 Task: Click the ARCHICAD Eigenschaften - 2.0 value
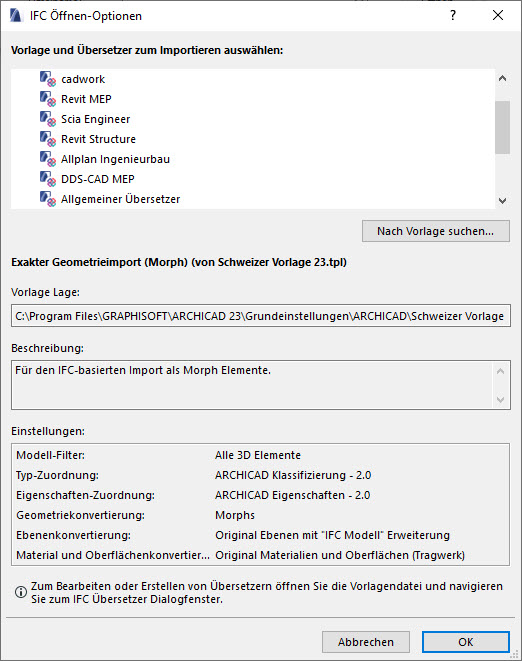pos(293,495)
